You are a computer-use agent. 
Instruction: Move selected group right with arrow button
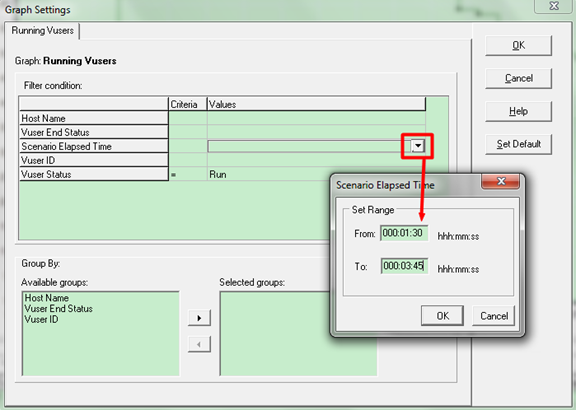tap(199, 318)
